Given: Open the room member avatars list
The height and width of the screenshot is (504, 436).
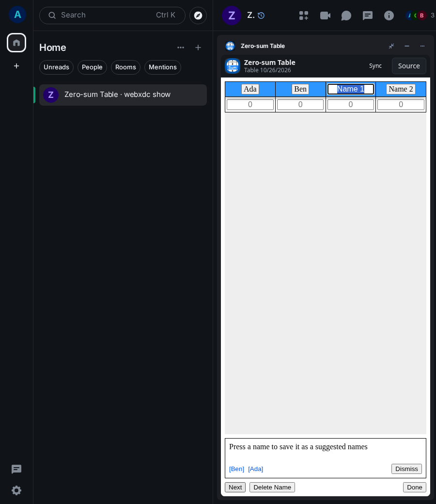Looking at the screenshot, I should (x=420, y=16).
